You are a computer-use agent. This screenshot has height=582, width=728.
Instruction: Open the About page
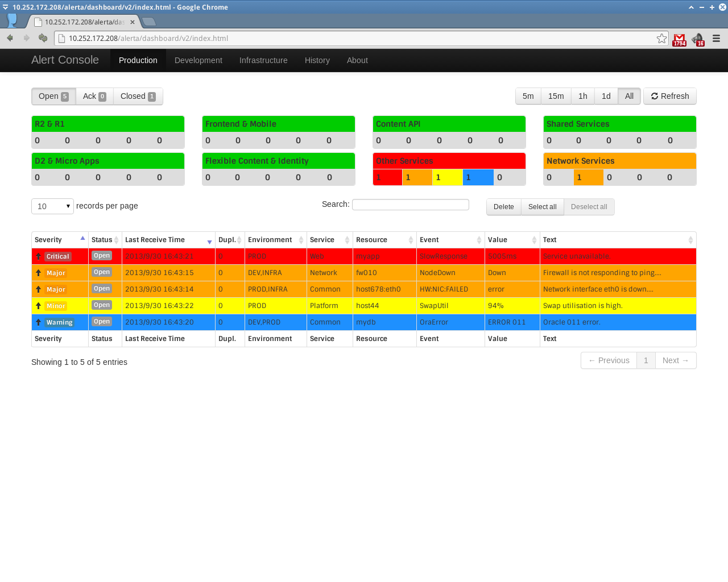tap(357, 60)
